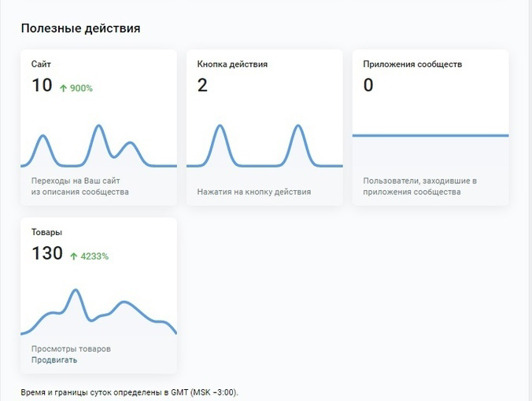Click the 4233% growth percentage

coord(94,256)
